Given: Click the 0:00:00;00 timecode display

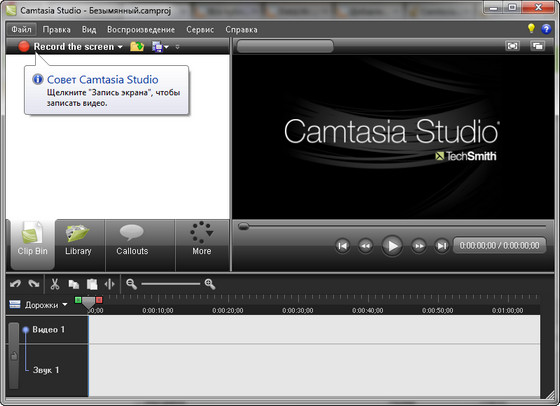Looking at the screenshot, I should point(499,245).
